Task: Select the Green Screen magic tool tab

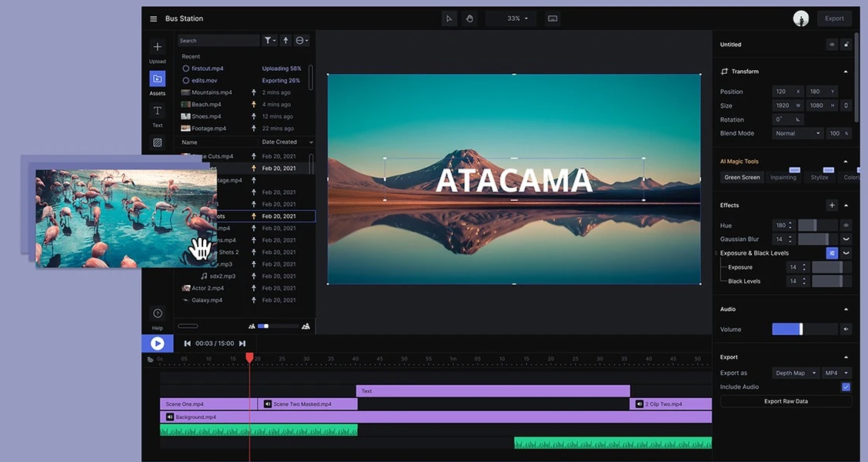Action: (x=742, y=177)
